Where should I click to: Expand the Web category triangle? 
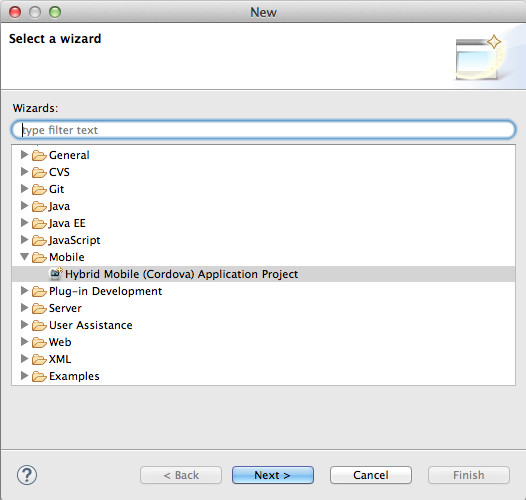pyautogui.click(x=24, y=342)
